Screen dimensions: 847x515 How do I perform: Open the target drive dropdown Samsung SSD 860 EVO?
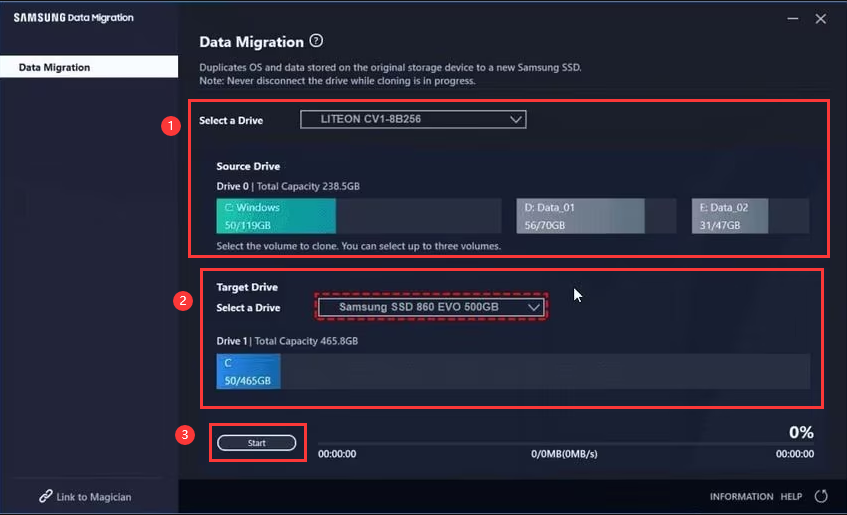(x=431, y=307)
